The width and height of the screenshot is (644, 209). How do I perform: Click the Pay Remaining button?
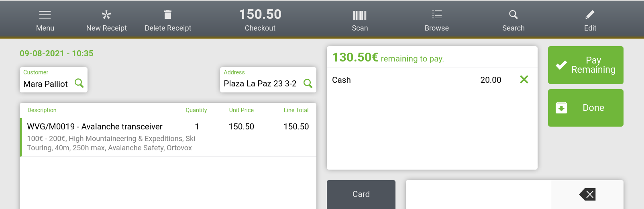(585, 65)
